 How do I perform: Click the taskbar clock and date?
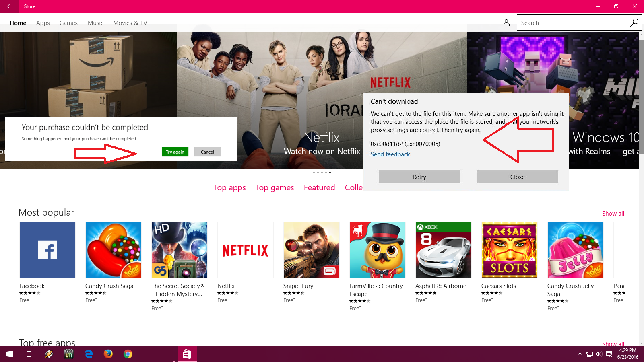628,354
